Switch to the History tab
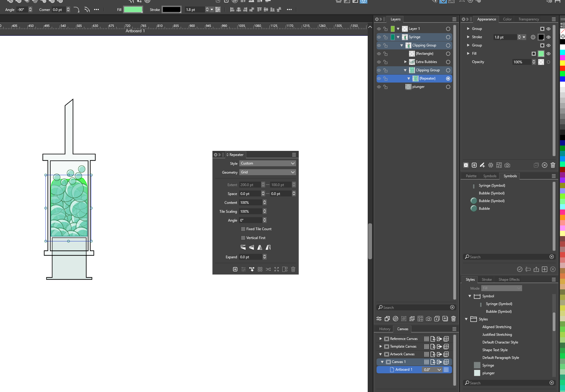 pos(385,329)
